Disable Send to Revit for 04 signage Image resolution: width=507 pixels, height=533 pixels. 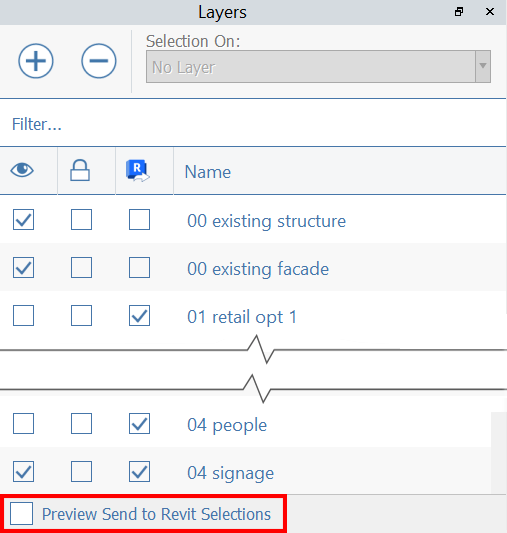point(139,471)
